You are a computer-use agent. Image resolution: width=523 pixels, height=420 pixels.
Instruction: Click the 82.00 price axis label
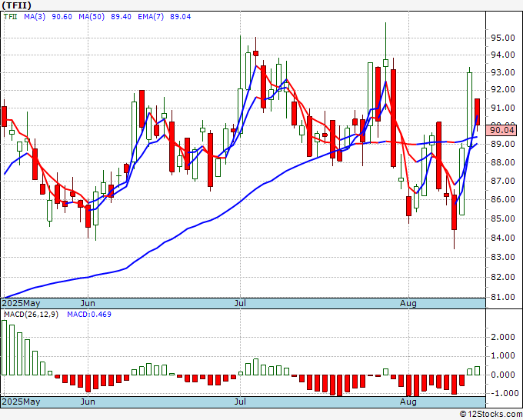point(502,277)
